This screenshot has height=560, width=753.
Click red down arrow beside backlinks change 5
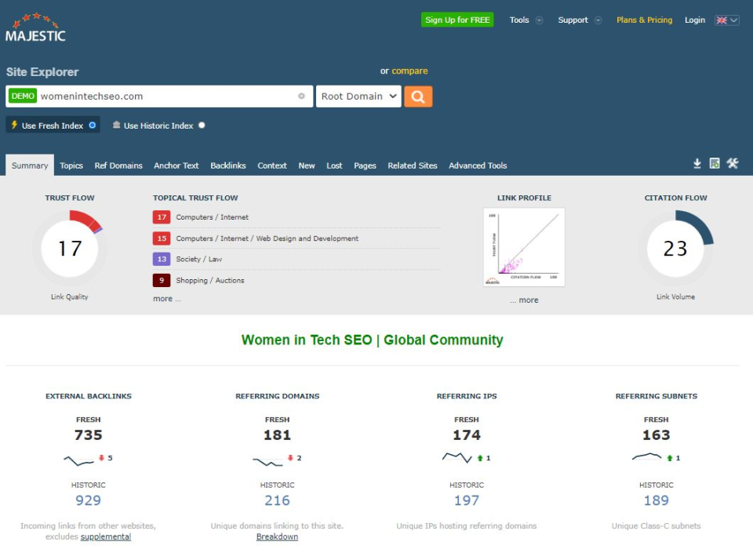coord(101,458)
